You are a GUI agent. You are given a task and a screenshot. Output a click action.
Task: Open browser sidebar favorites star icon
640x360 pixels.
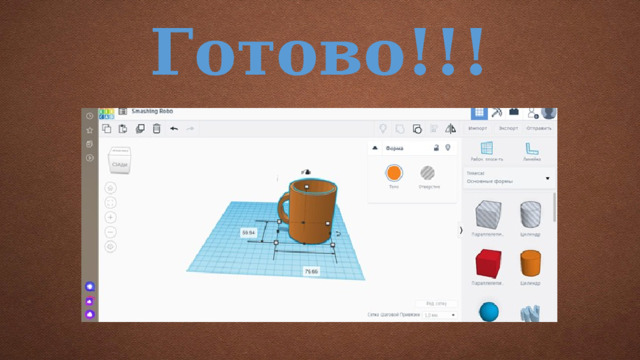pyautogui.click(x=90, y=130)
